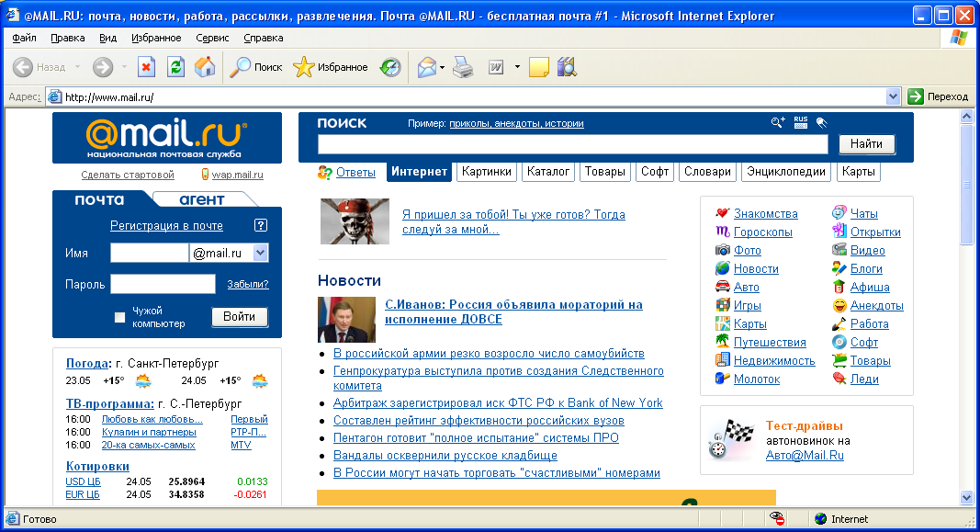
Task: Open the History toolbar icon
Action: (390, 67)
